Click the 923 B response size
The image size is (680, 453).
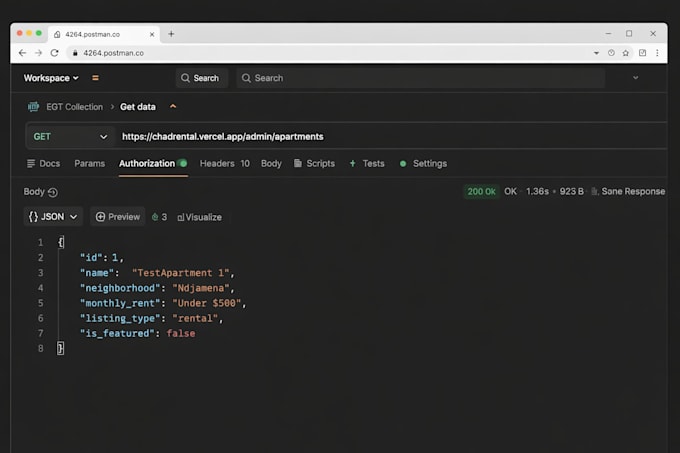point(572,191)
